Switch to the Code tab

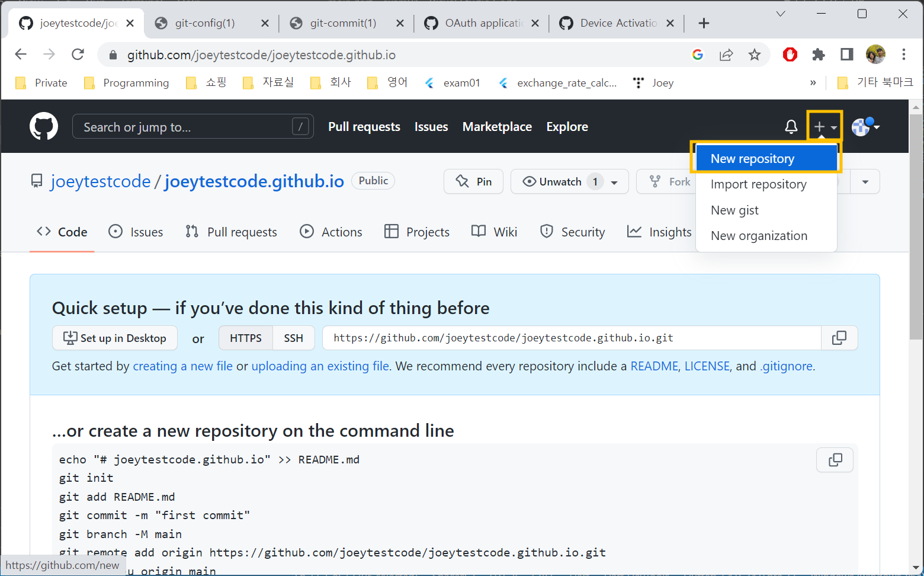(62, 232)
